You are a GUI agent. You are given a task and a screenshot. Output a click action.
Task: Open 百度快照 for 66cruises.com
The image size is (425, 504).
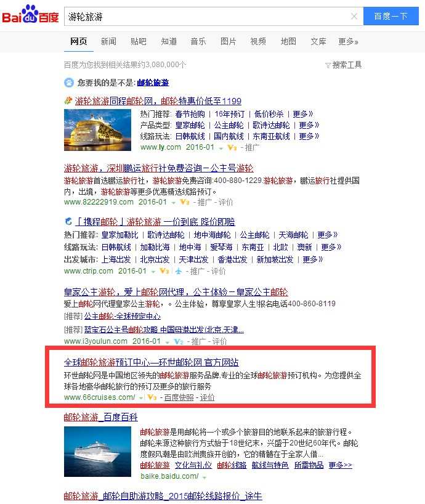179,397
